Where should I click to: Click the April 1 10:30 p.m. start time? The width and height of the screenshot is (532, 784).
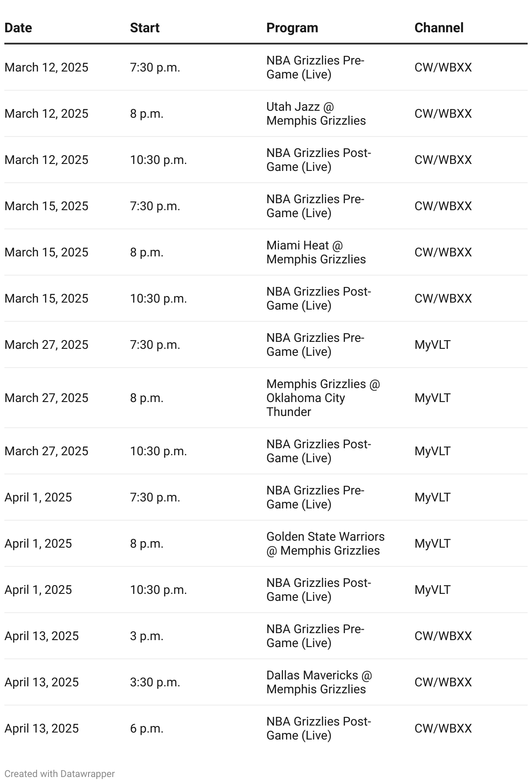[x=158, y=590]
